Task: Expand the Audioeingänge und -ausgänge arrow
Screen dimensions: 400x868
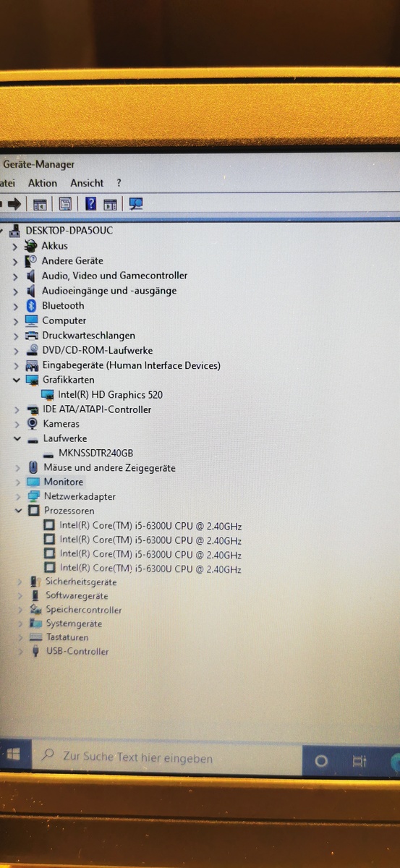Action: (x=15, y=291)
